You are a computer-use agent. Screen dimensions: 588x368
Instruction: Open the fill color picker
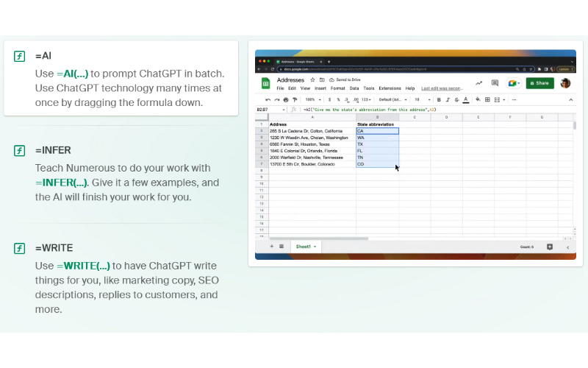478,99
